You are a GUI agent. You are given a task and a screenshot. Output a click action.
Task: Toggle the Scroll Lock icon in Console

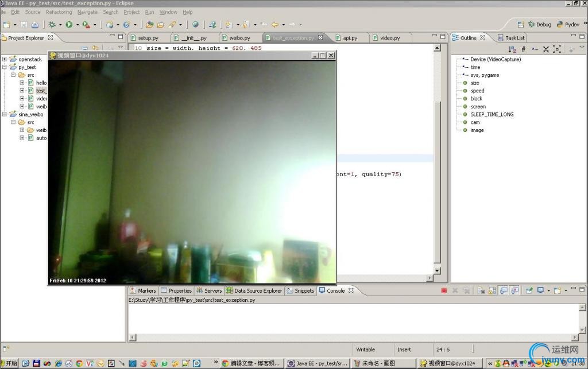pos(492,291)
